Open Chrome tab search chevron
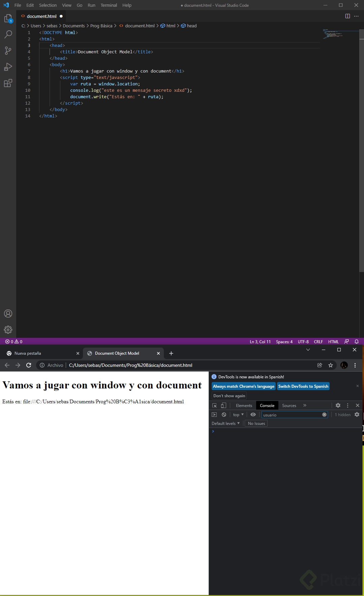 tap(308, 350)
